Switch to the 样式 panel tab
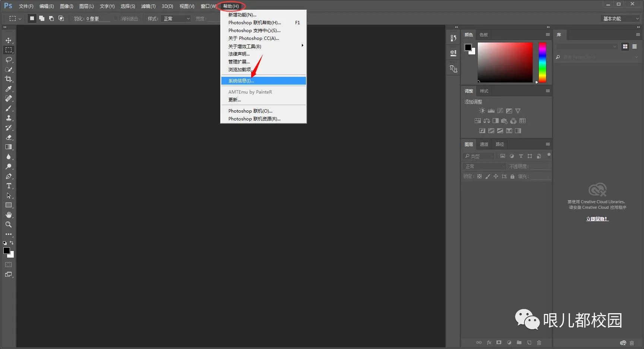Screen dimensions: 644x349 tap(484, 91)
